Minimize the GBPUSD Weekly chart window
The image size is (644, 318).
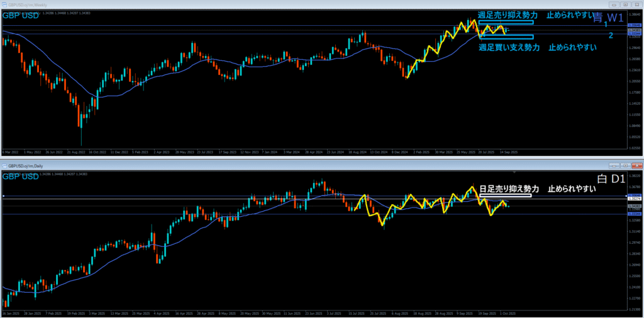click(x=615, y=5)
